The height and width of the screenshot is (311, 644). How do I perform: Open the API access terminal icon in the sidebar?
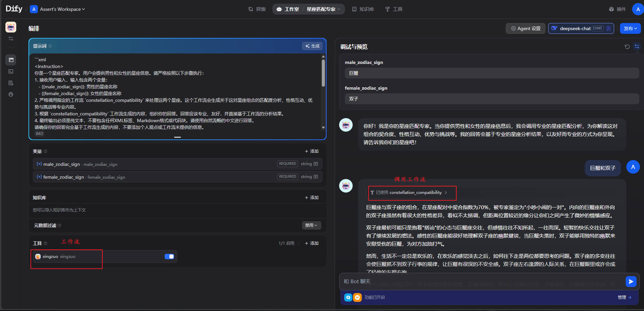(11, 71)
